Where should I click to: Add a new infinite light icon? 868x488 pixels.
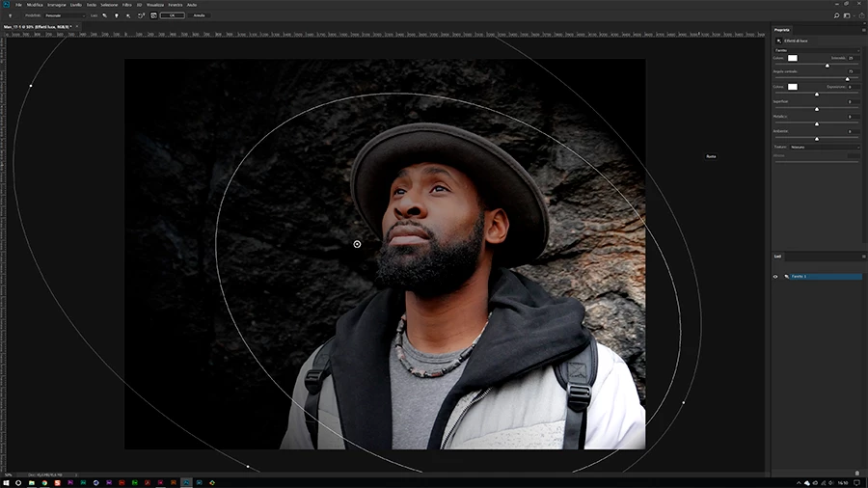128,15
